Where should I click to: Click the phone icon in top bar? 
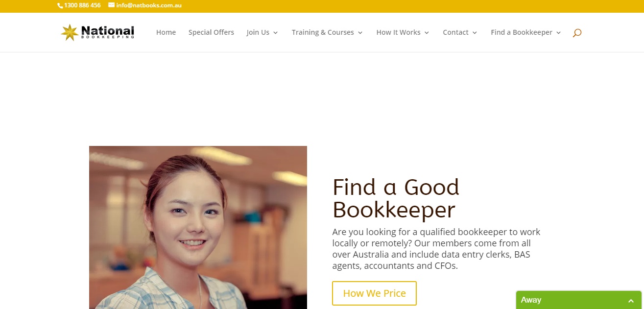coord(60,5)
